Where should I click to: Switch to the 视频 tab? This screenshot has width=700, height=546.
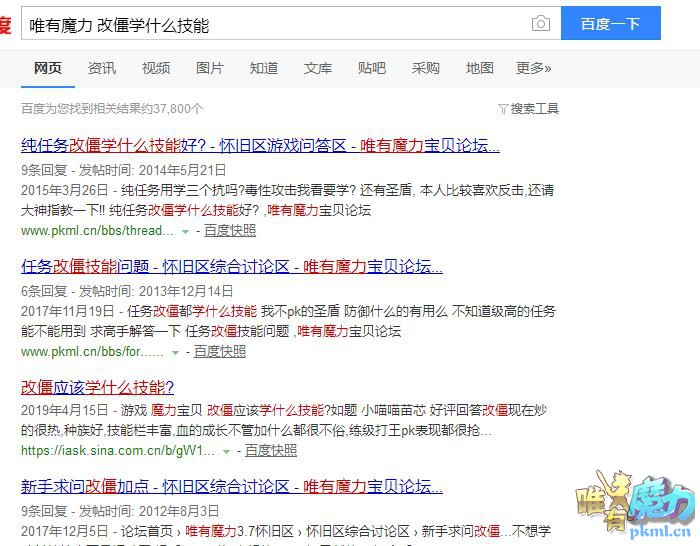tap(156, 68)
